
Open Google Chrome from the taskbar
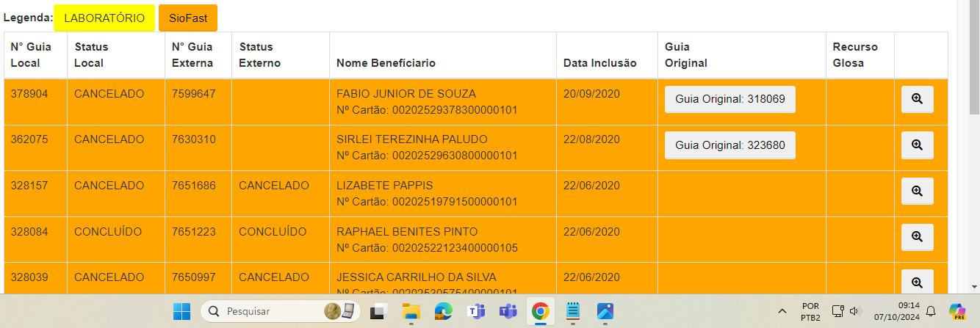pos(540,311)
